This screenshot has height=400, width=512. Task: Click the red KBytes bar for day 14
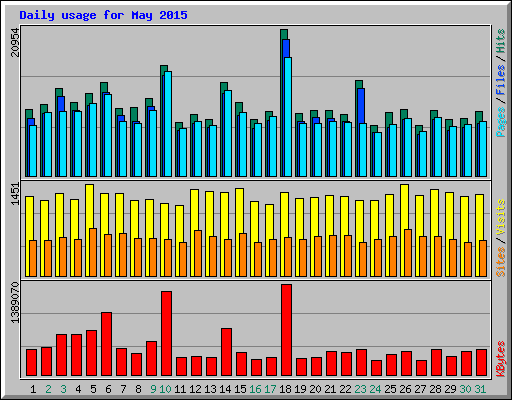(x=226, y=352)
